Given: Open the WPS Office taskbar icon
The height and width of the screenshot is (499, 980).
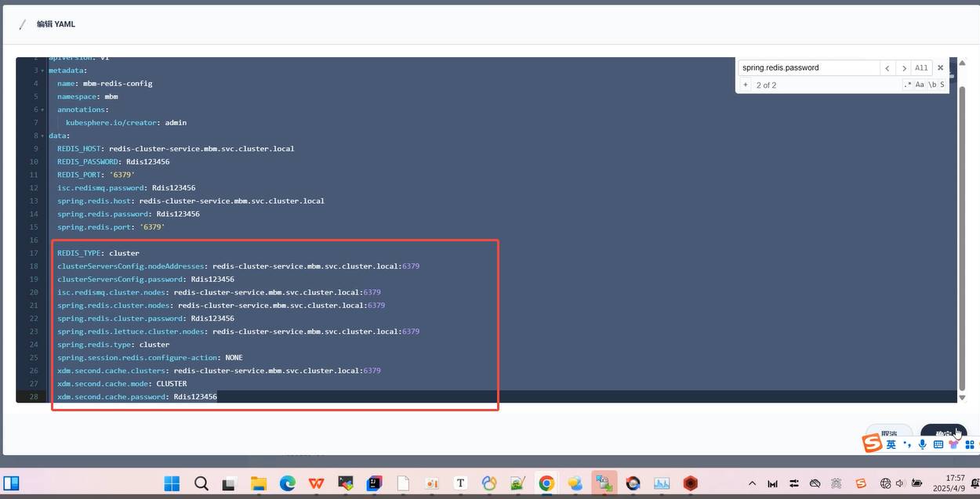Looking at the screenshot, I should coord(317,483).
